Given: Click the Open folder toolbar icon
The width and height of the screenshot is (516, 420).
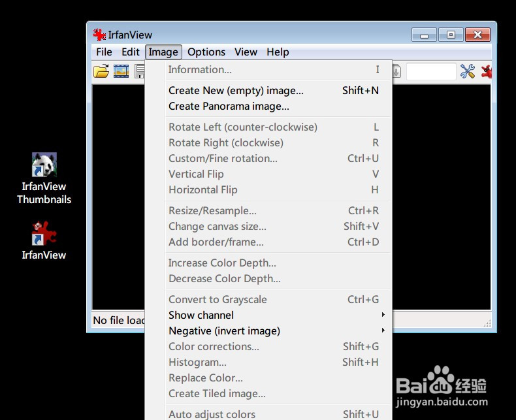Looking at the screenshot, I should point(101,71).
